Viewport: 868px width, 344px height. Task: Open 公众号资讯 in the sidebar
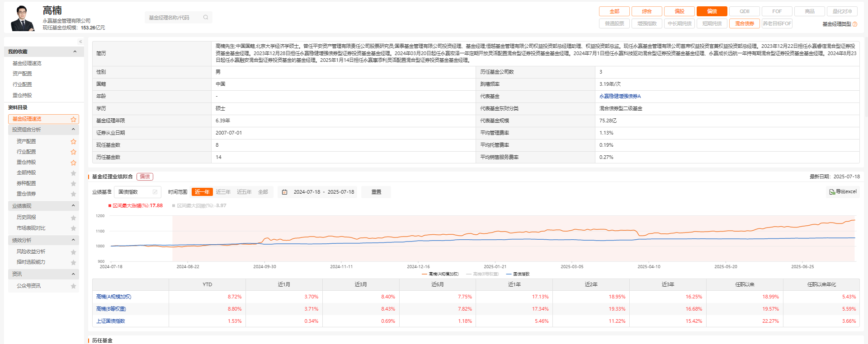(28, 286)
